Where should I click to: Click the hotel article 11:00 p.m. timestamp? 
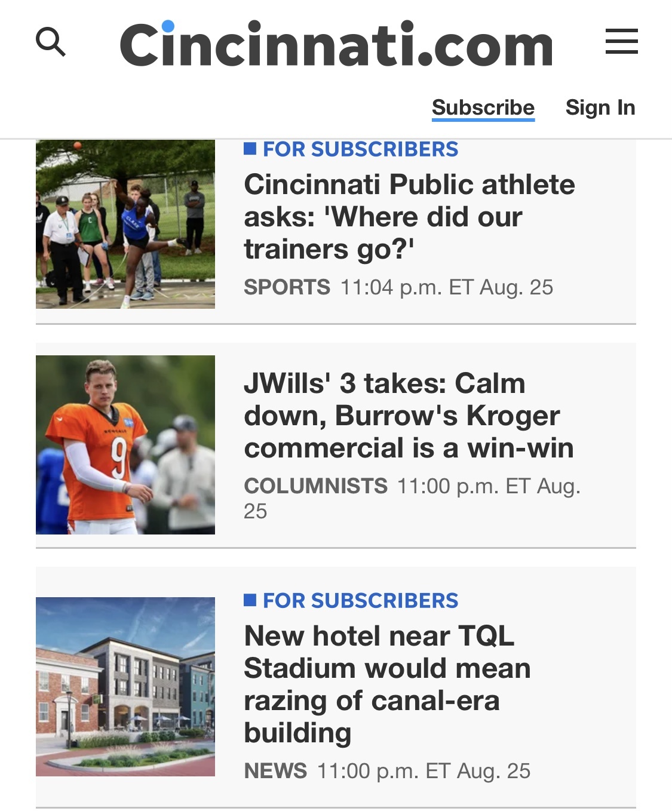(424, 771)
